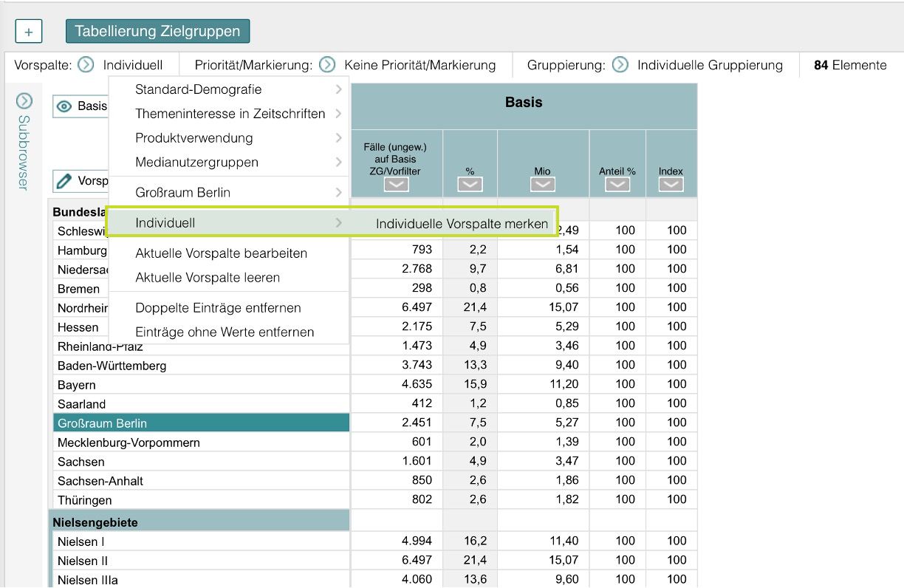Open the Produktverwendung menu entry
Image resolution: width=904 pixels, height=588 pixels.
coord(194,138)
